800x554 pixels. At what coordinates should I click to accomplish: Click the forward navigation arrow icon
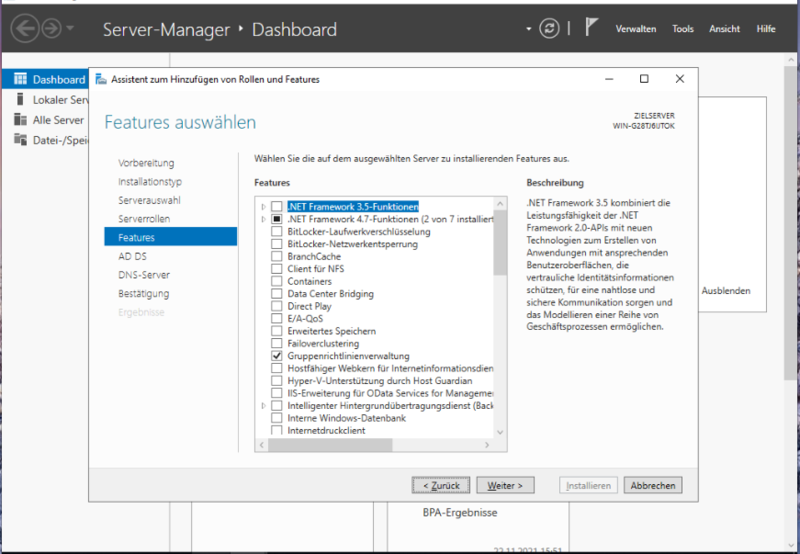pos(52,28)
